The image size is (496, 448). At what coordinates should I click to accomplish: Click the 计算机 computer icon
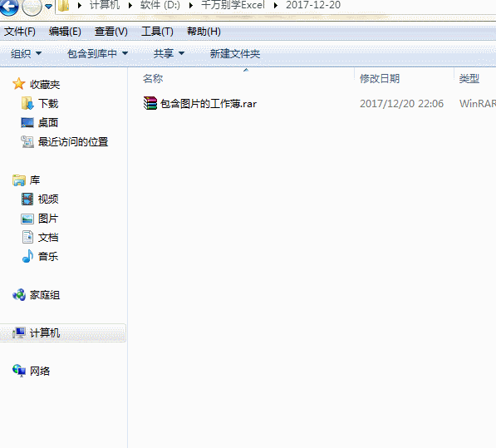(x=18, y=332)
